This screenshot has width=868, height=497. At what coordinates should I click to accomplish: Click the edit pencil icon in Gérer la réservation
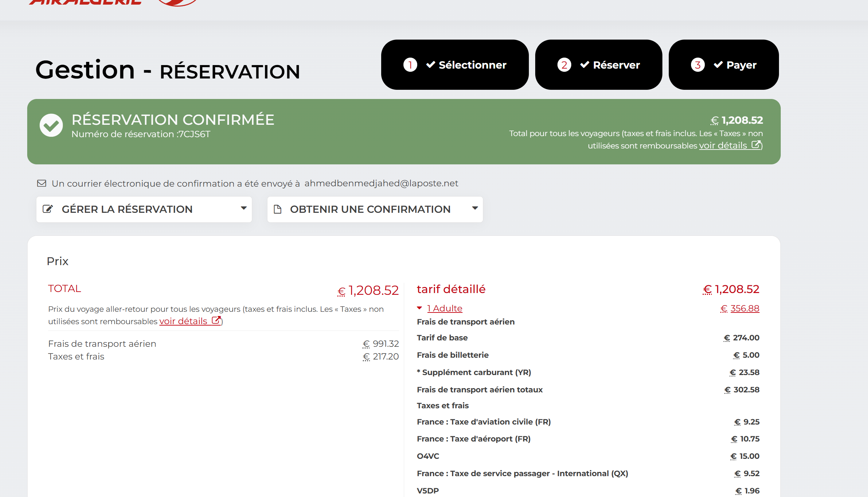click(x=48, y=209)
